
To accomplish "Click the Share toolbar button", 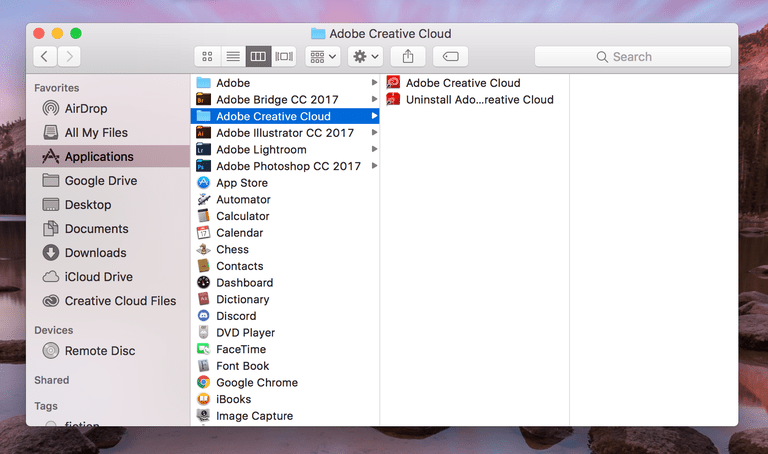I will pyautogui.click(x=408, y=56).
